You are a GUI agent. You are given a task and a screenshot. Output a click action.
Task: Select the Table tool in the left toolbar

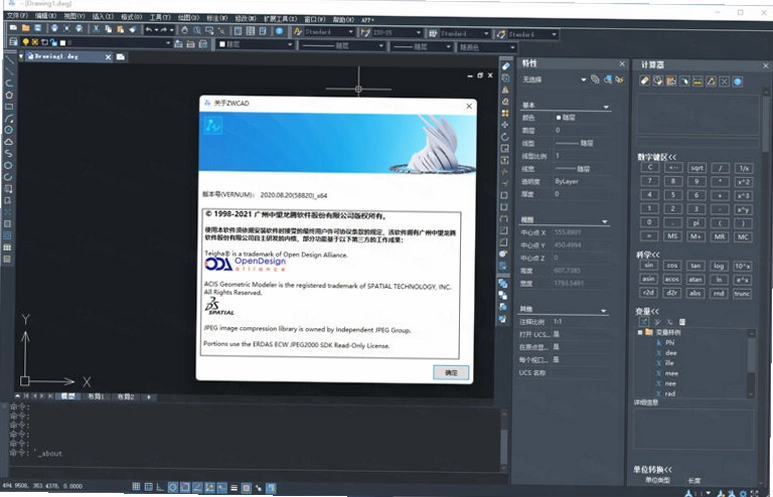coord(7,248)
